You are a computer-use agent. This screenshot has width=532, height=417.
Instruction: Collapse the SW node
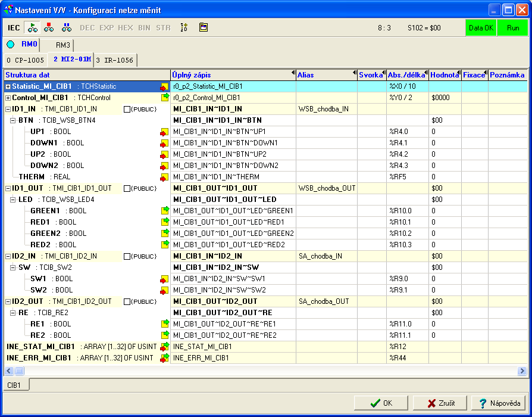pyautogui.click(x=13, y=267)
